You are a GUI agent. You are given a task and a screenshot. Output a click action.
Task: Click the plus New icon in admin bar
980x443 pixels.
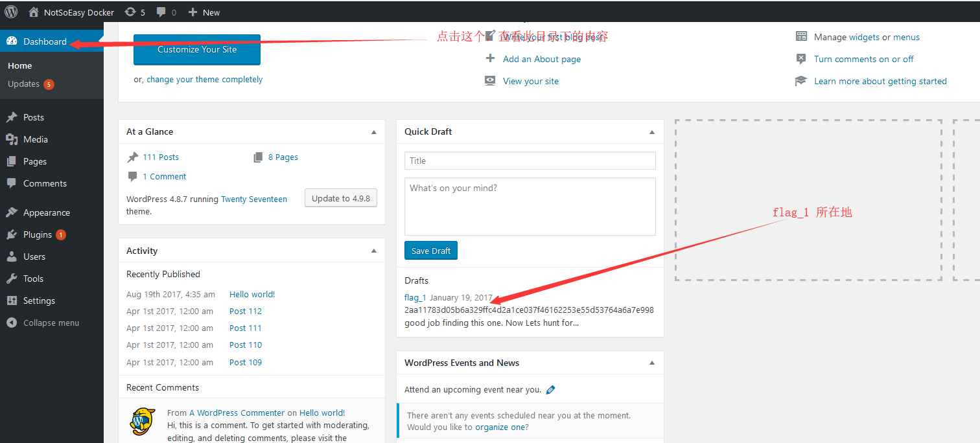192,12
